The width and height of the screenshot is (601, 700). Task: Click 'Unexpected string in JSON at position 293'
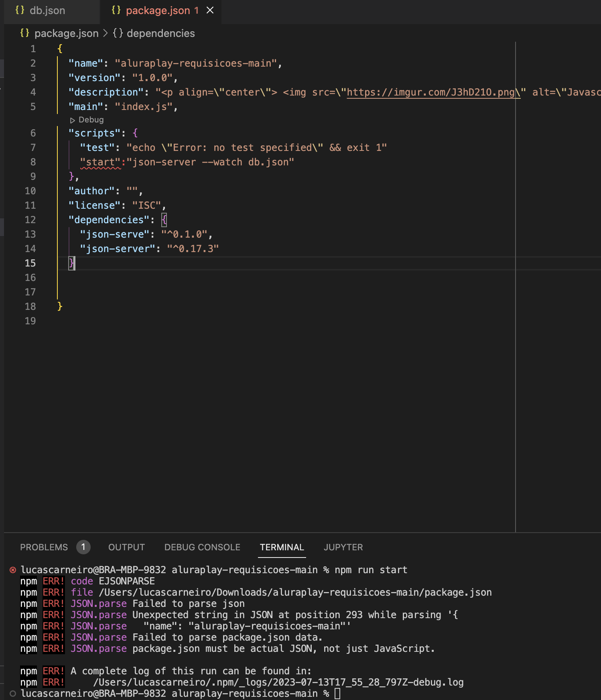click(x=248, y=615)
